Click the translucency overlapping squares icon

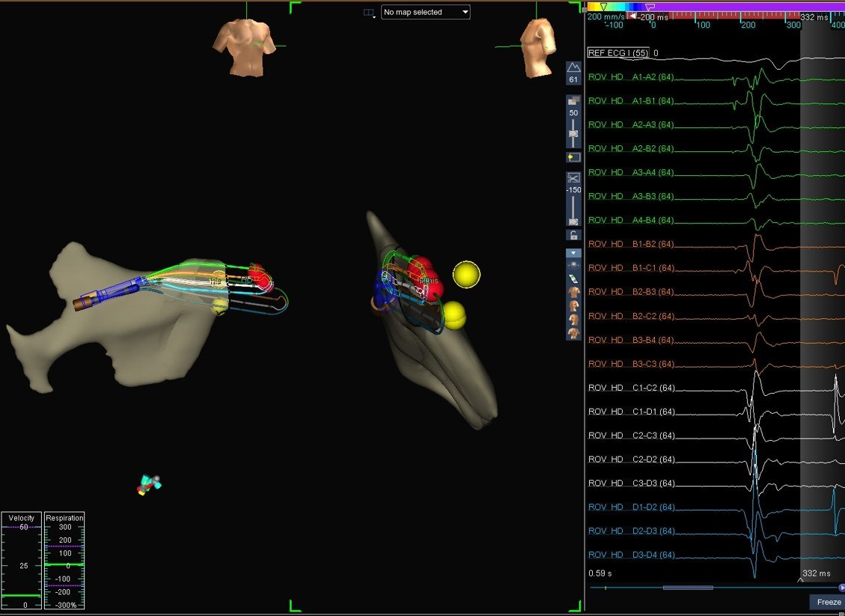point(573,101)
